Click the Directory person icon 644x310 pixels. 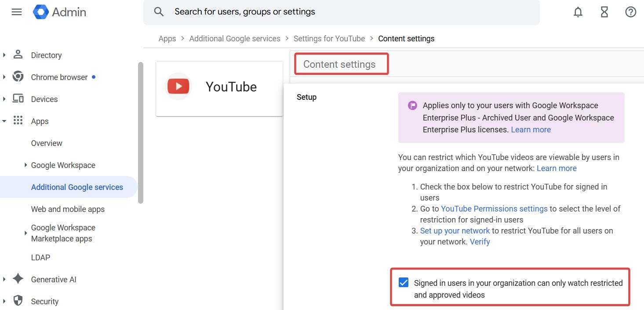18,55
